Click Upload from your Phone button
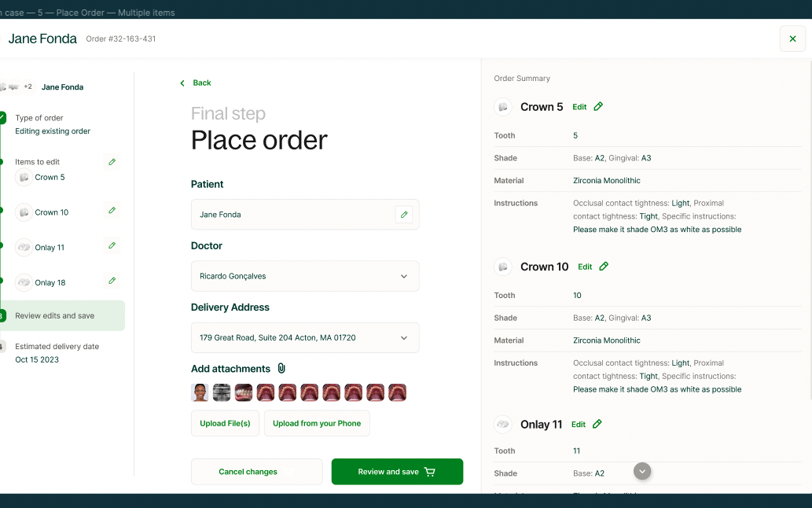Viewport: 812px width, 508px height. [x=317, y=423]
